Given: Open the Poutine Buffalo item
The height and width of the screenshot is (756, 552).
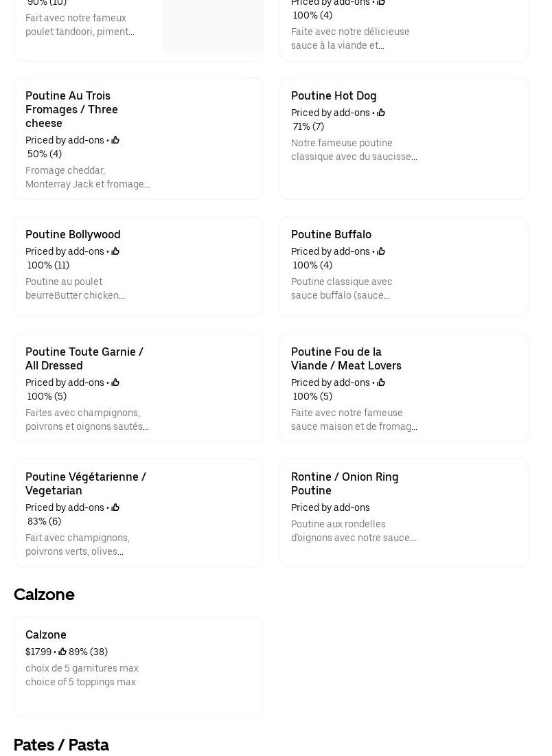Looking at the screenshot, I should [331, 235].
